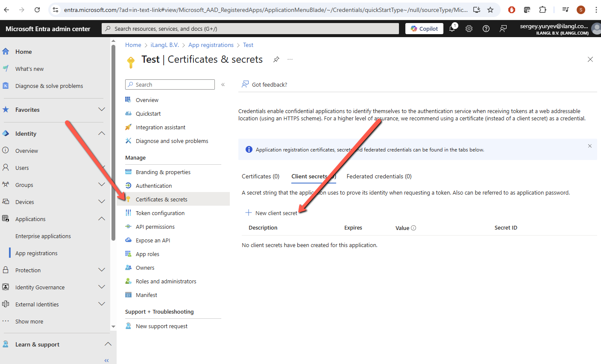
Task: Switch to Federated credentials (0) tab
Action: (x=379, y=176)
